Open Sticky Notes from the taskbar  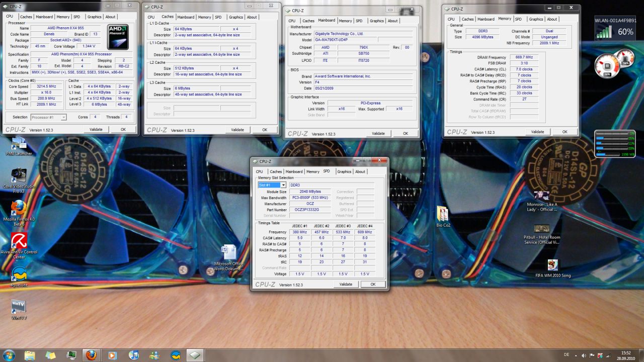click(x=50, y=355)
